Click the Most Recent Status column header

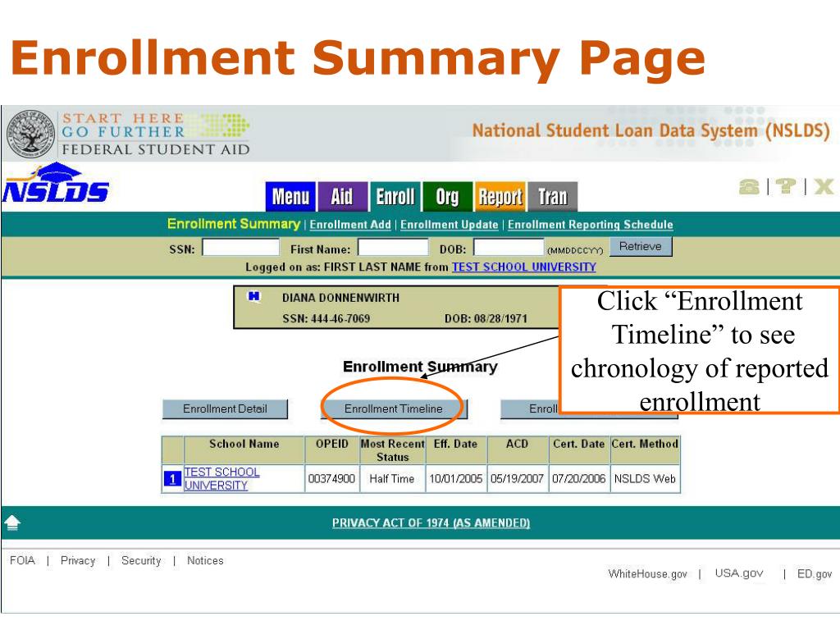click(x=393, y=450)
